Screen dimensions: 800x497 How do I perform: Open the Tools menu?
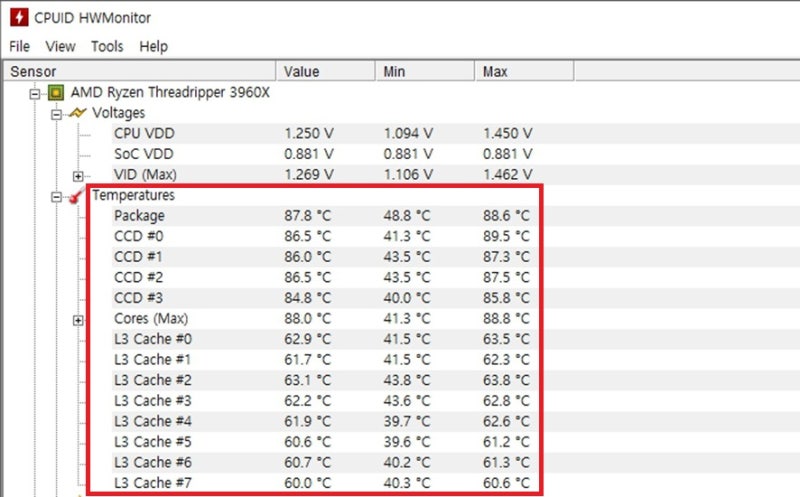coord(107,46)
